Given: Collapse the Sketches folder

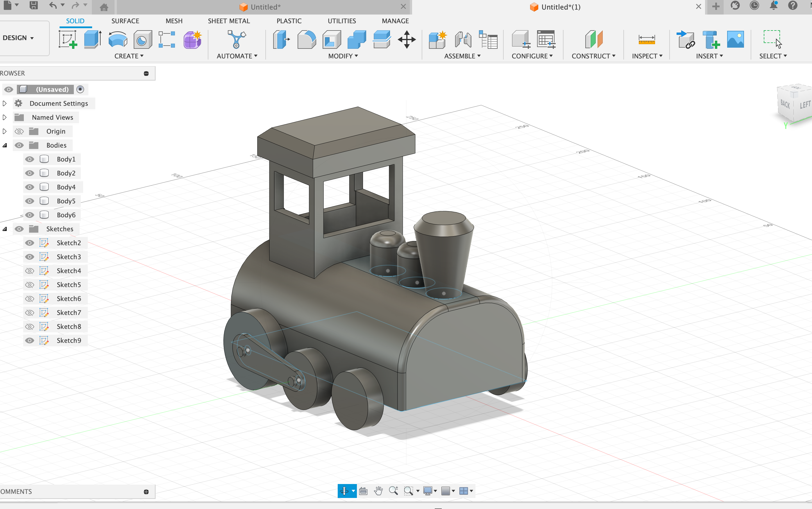Looking at the screenshot, I should click(x=5, y=229).
